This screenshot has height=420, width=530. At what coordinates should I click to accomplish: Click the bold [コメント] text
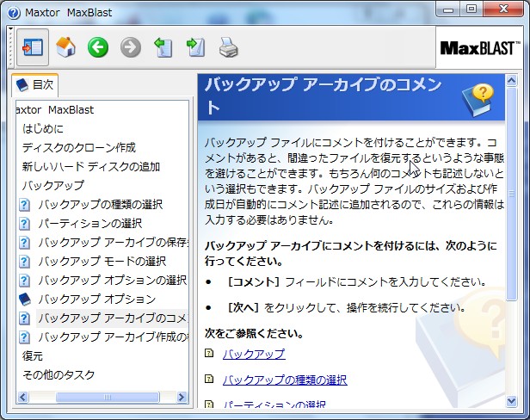click(254, 281)
